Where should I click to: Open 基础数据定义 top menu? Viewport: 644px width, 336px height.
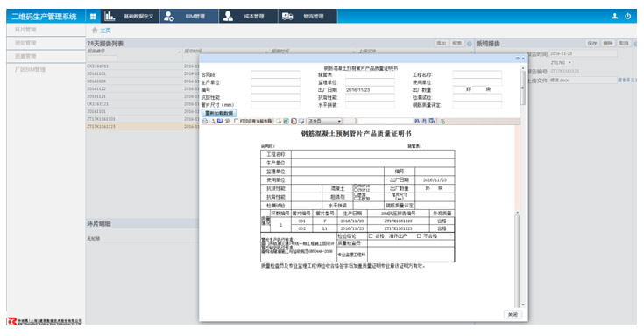130,16
